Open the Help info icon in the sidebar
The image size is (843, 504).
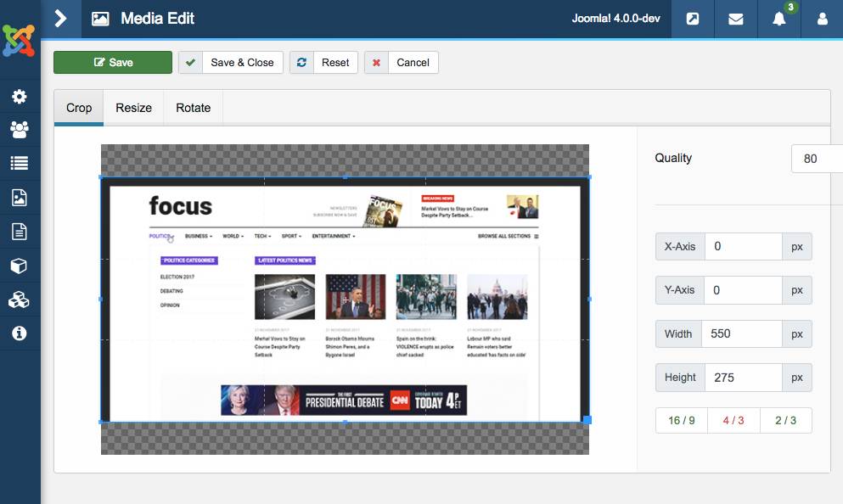[19, 332]
